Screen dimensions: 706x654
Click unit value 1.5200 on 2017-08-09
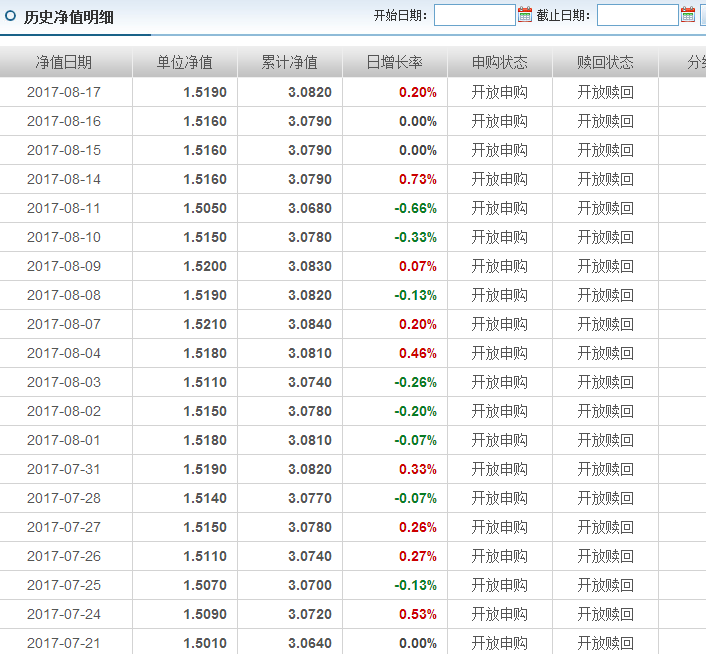tap(205, 266)
